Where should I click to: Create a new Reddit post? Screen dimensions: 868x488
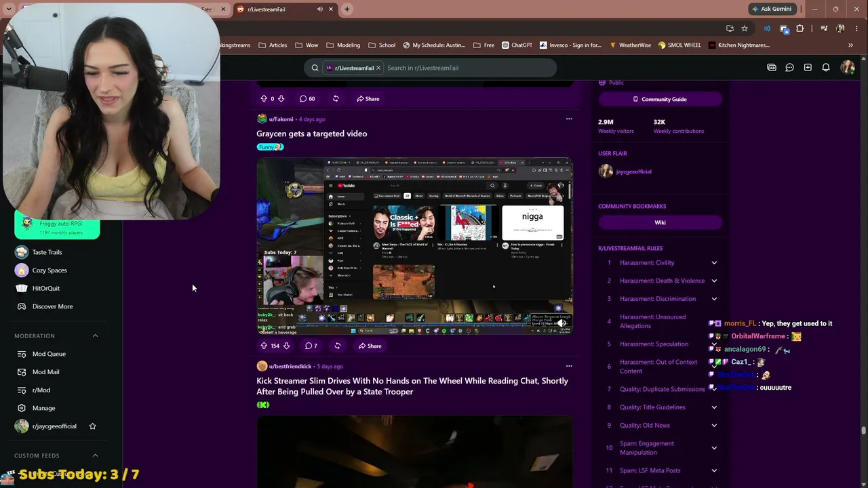pyautogui.click(x=808, y=68)
